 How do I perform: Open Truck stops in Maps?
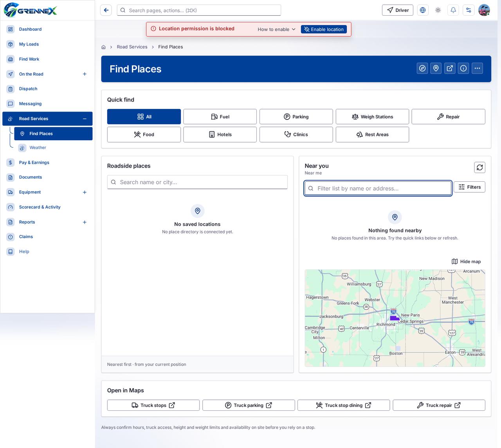pos(153,405)
